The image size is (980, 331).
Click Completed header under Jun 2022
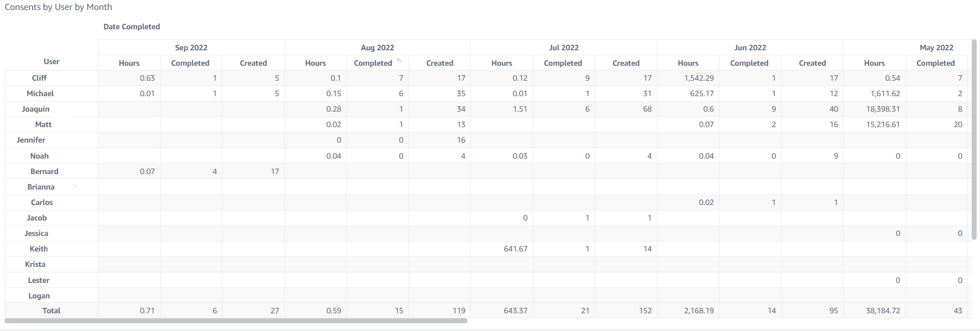click(x=749, y=63)
